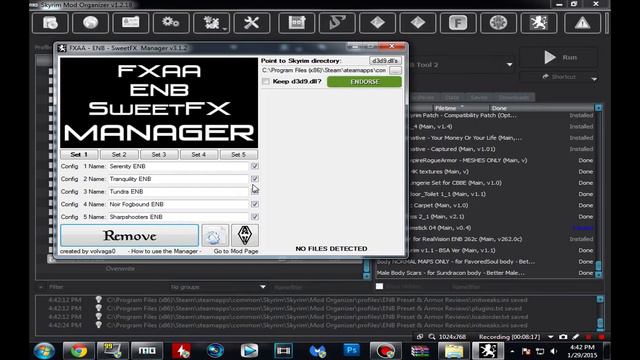Click the browse button beside directory path

[x=395, y=70]
